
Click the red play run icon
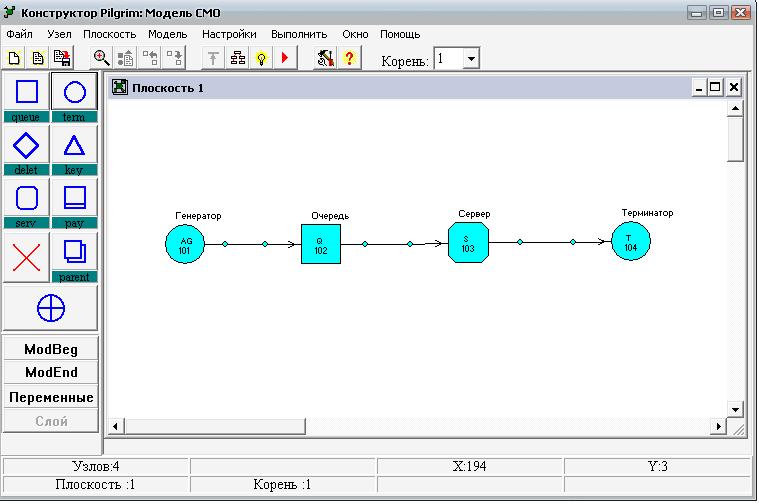click(285, 59)
